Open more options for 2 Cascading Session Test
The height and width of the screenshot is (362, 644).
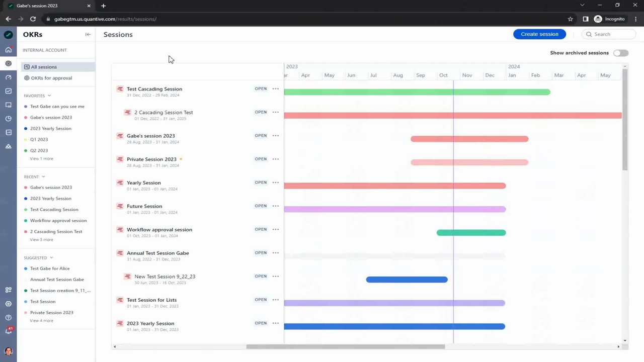pyautogui.click(x=276, y=112)
